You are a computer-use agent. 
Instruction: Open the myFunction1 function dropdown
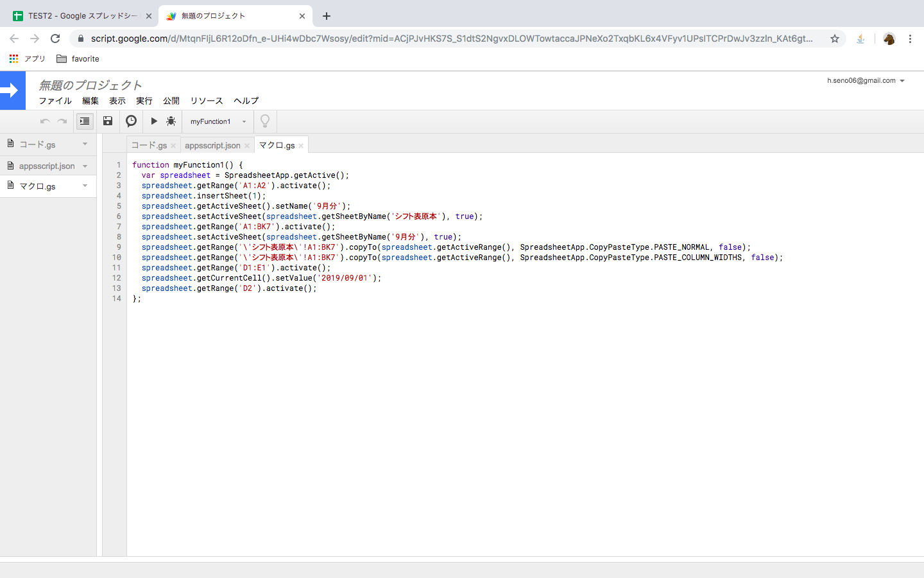coord(218,121)
